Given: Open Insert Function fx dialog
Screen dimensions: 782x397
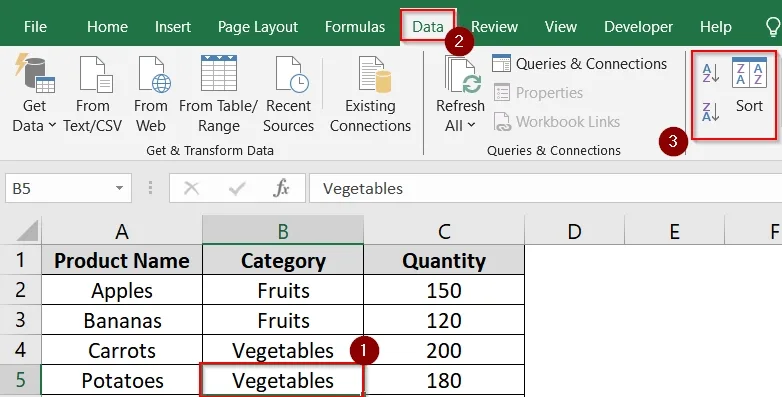Looking at the screenshot, I should 281,189.
